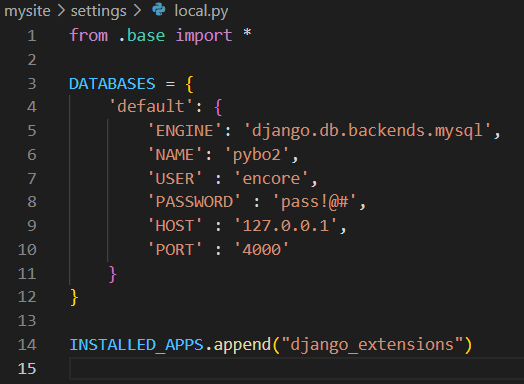The image size is (524, 384).
Task: Place cursor on empty line 15
Action: tap(296, 369)
